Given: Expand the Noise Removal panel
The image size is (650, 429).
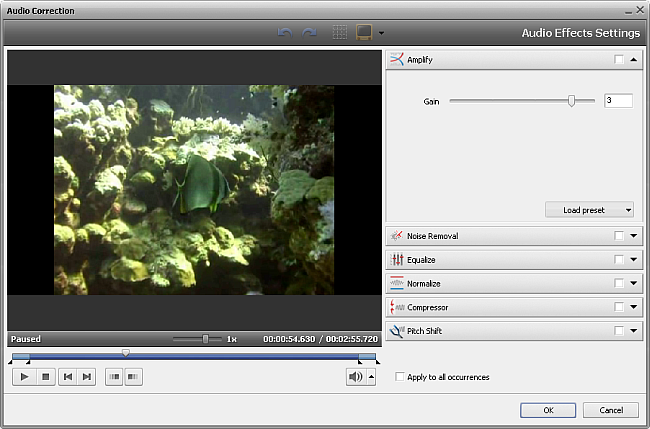Looking at the screenshot, I should 633,236.
